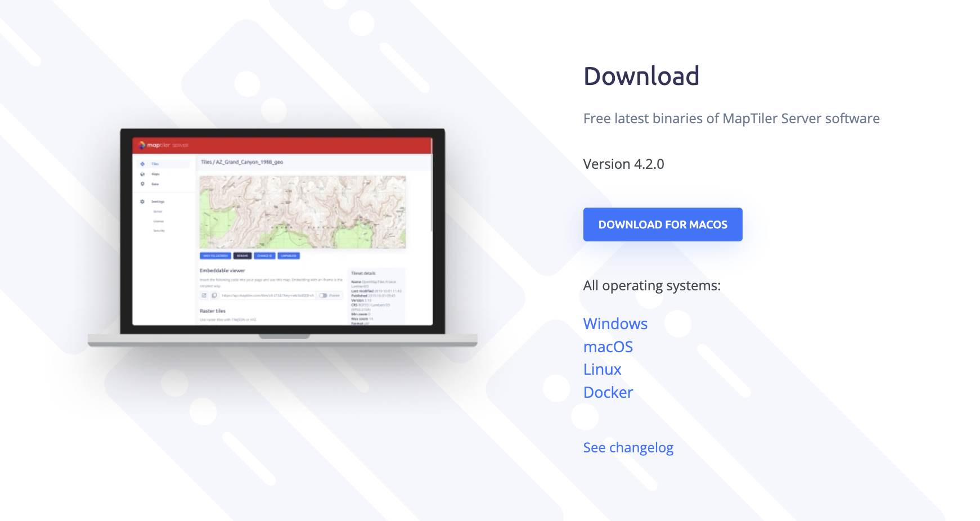Select the macOS download link

pyautogui.click(x=608, y=347)
